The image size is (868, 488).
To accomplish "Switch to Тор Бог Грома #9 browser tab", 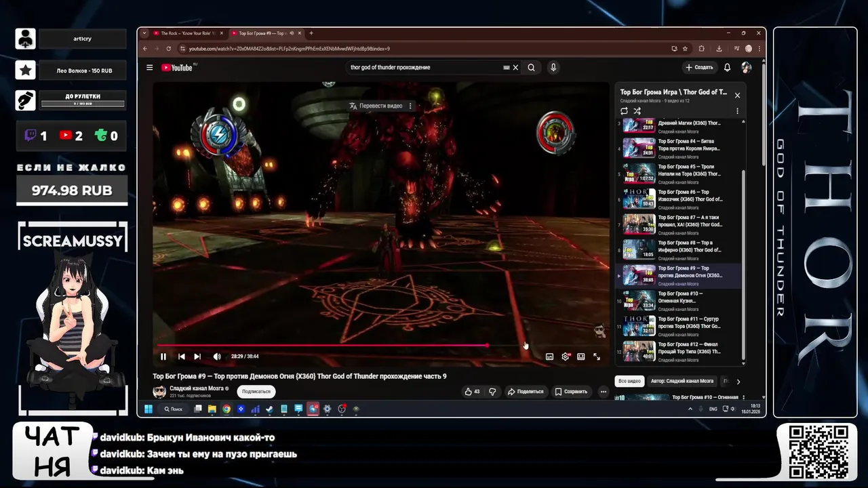I will pyautogui.click(x=267, y=33).
